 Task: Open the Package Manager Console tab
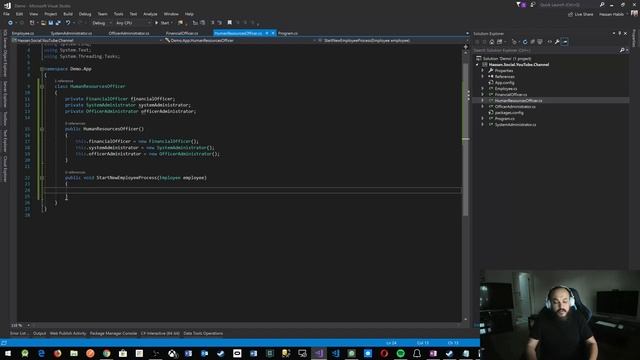[113, 333]
